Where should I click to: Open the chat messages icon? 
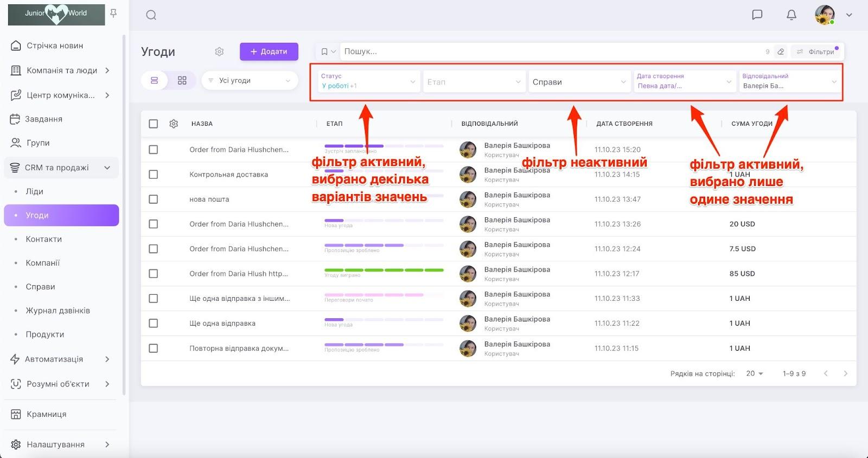point(757,15)
